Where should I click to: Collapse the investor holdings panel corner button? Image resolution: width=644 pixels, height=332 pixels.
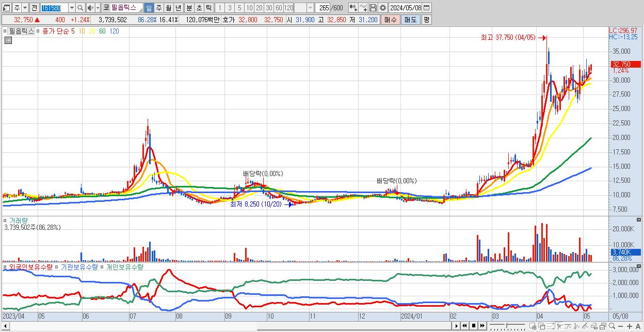click(x=639, y=266)
